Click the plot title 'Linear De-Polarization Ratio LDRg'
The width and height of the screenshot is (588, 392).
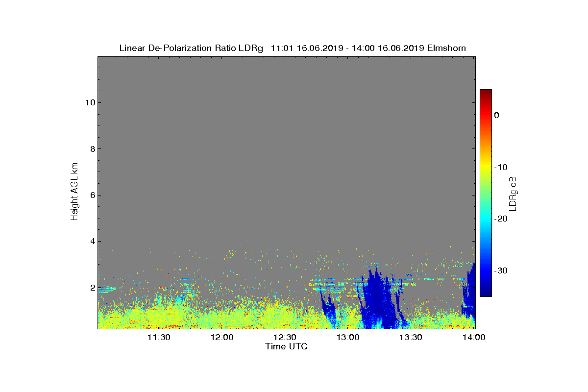tap(192, 48)
